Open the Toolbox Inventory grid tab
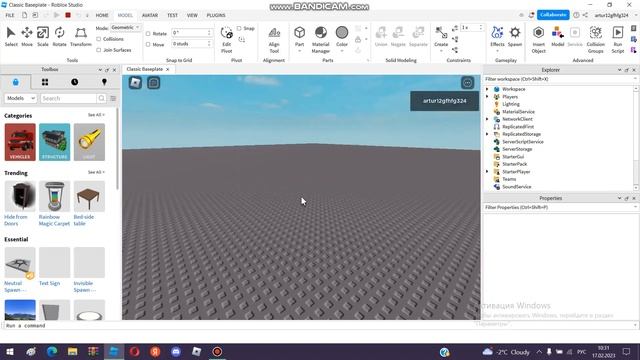Screen dimensions: 640x360 tap(45, 82)
